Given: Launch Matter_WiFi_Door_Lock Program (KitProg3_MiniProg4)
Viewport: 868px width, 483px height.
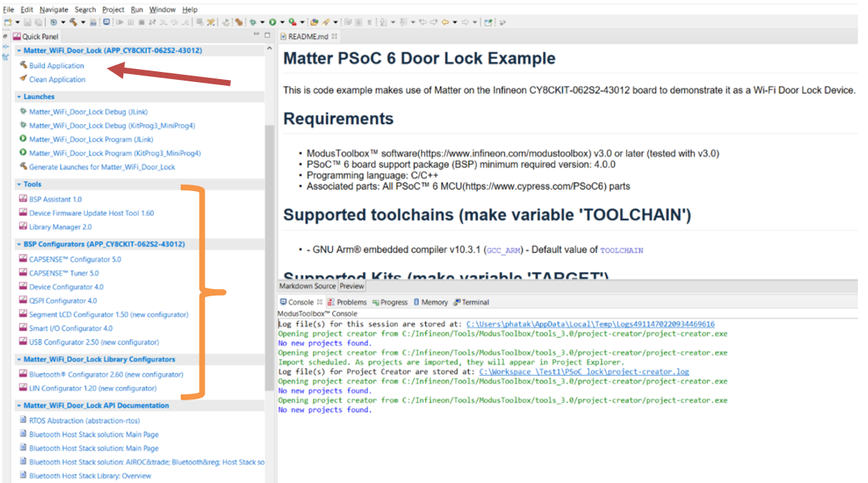Looking at the screenshot, I should click(115, 153).
